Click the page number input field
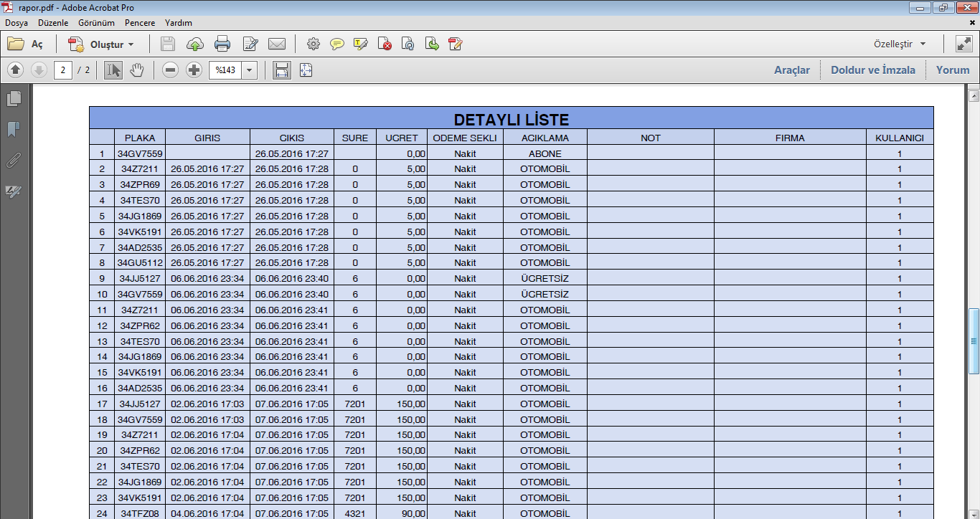Screen dimensions: 980x519 63,70
